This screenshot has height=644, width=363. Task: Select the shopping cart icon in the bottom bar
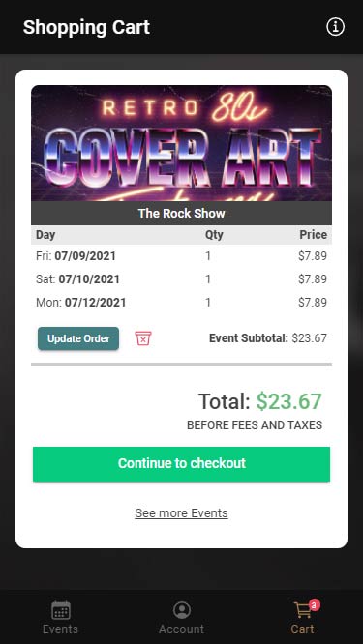point(303,610)
